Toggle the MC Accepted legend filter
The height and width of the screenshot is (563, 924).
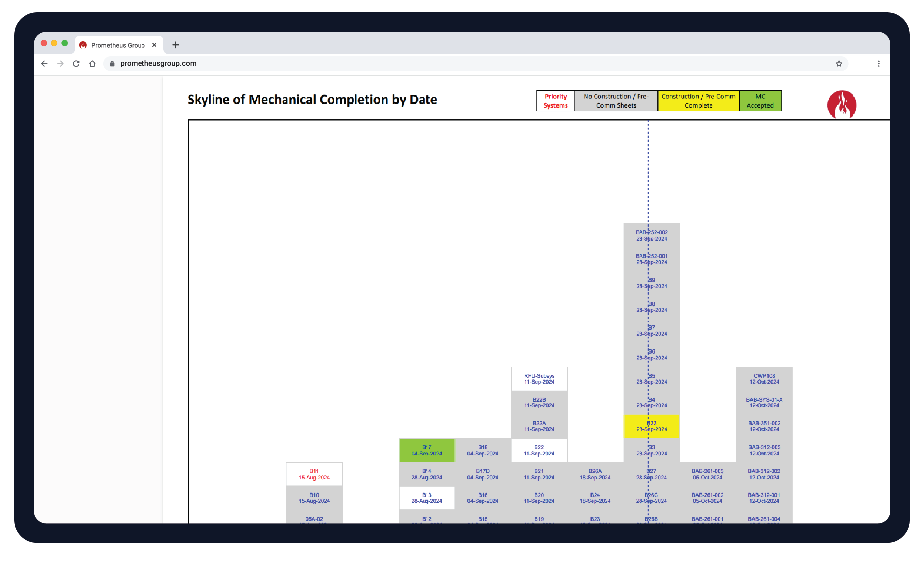760,100
